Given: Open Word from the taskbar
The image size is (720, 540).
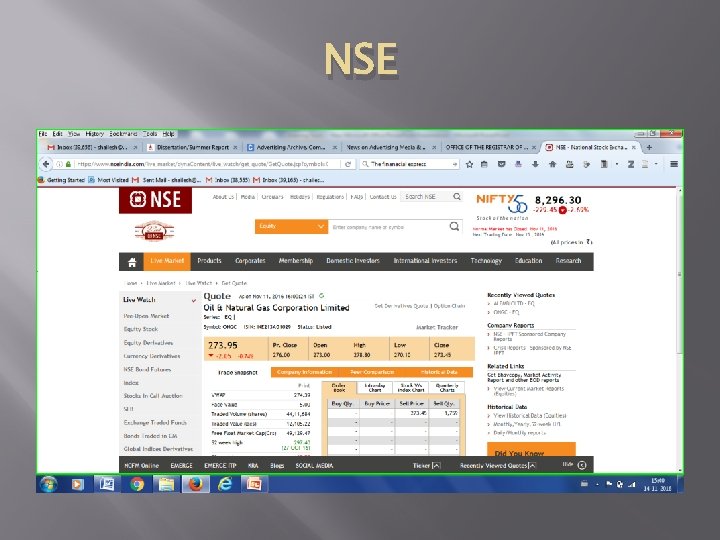Looking at the screenshot, I should (107, 484).
